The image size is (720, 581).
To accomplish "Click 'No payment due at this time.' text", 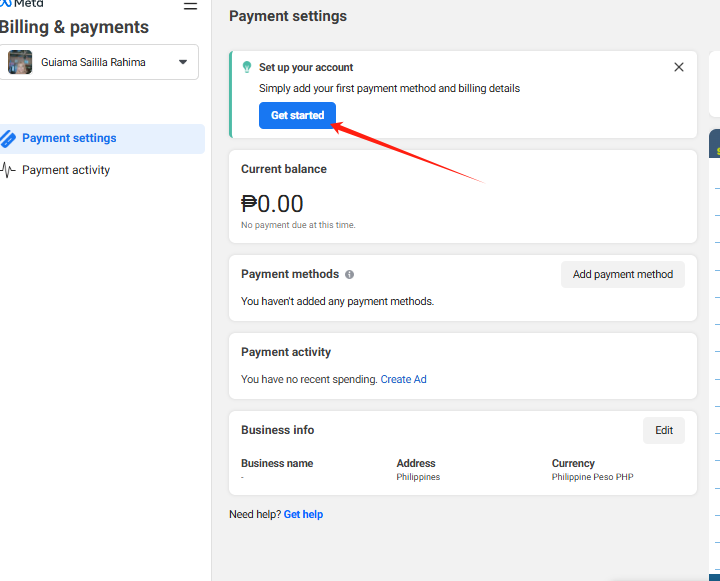I will (x=298, y=225).
